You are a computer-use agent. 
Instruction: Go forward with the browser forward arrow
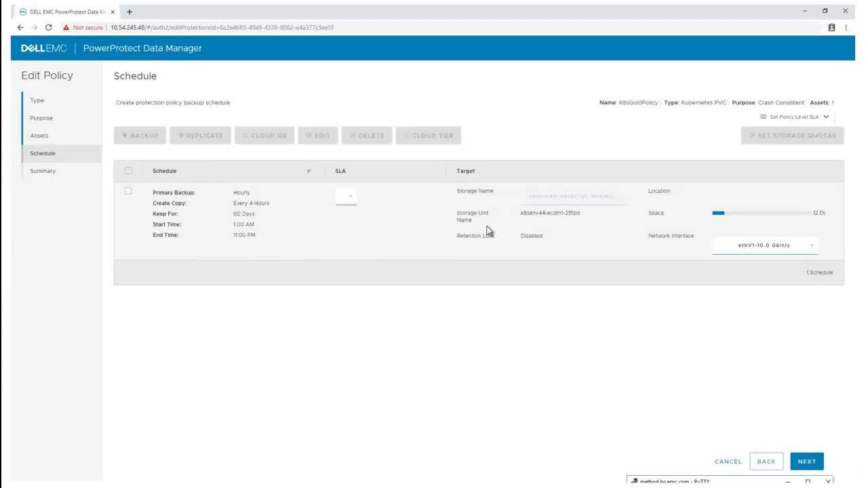pyautogui.click(x=34, y=28)
